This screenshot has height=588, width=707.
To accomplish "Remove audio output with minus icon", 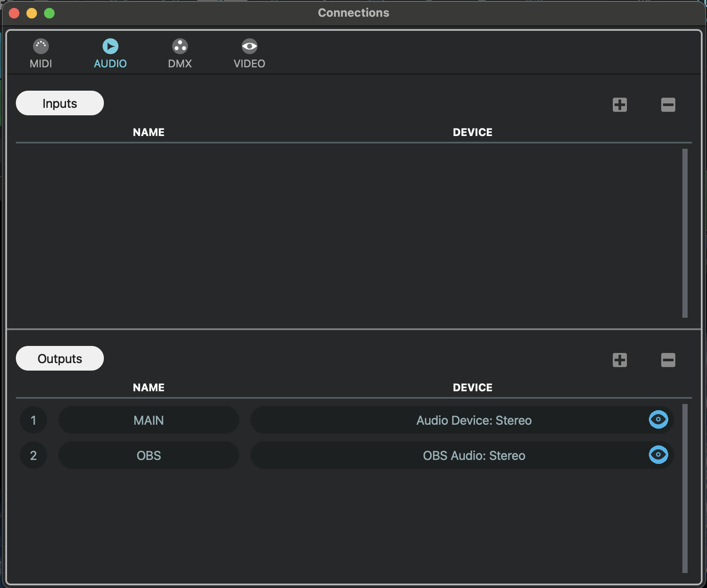I will (668, 360).
